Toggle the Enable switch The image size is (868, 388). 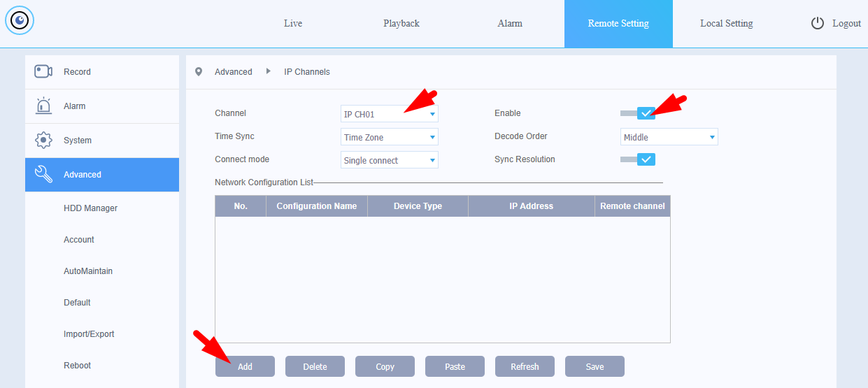(638, 113)
